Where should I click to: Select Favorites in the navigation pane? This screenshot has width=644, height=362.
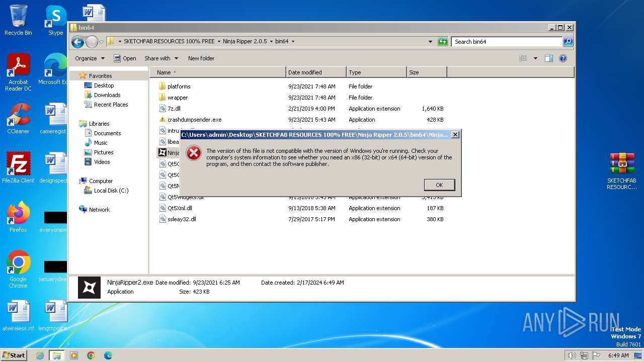(100, 76)
